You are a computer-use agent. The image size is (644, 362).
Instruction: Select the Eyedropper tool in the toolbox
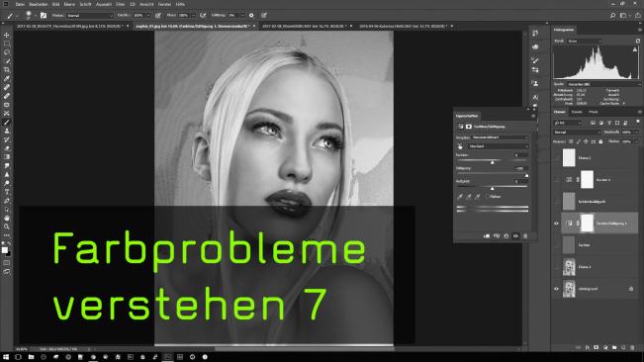click(7, 78)
